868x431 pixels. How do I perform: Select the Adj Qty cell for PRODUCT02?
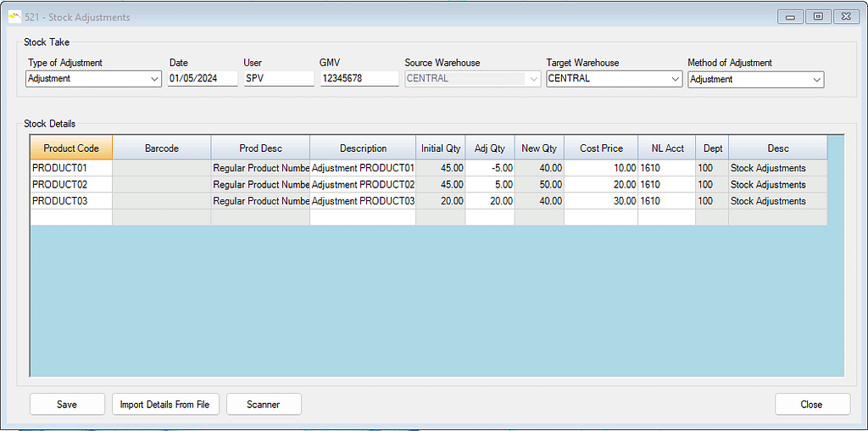coord(490,185)
